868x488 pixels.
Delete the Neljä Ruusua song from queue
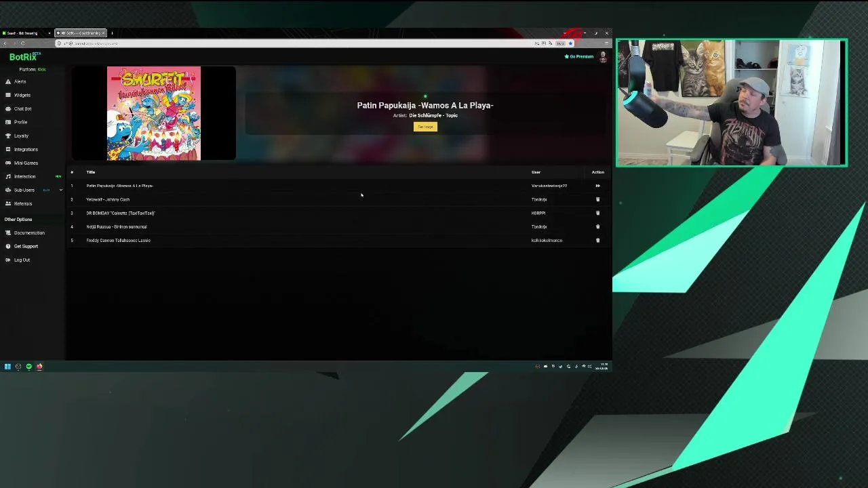(597, 226)
